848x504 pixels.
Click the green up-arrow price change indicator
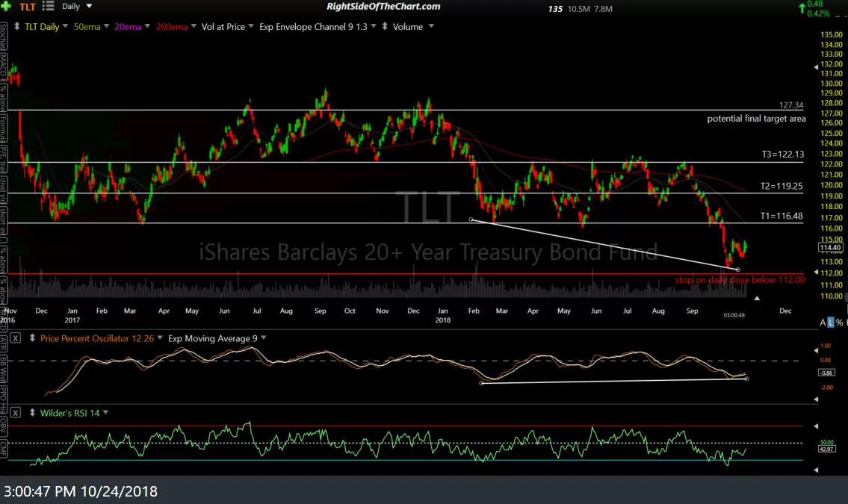click(x=802, y=8)
